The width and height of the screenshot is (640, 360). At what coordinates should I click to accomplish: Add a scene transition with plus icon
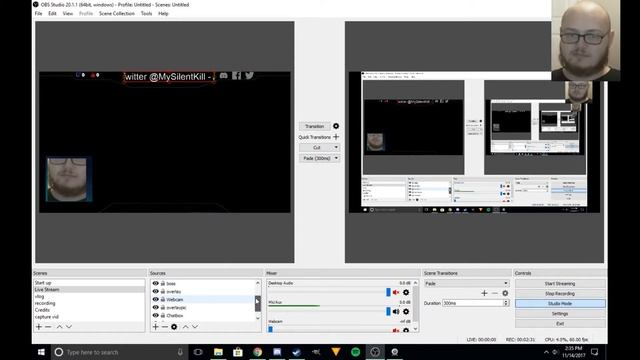pyautogui.click(x=484, y=293)
